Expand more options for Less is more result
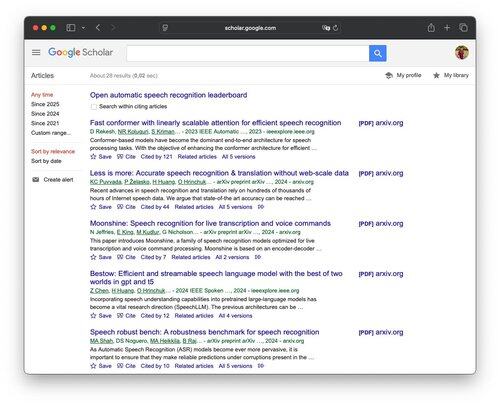The width and height of the screenshot is (500, 406). click(x=261, y=207)
